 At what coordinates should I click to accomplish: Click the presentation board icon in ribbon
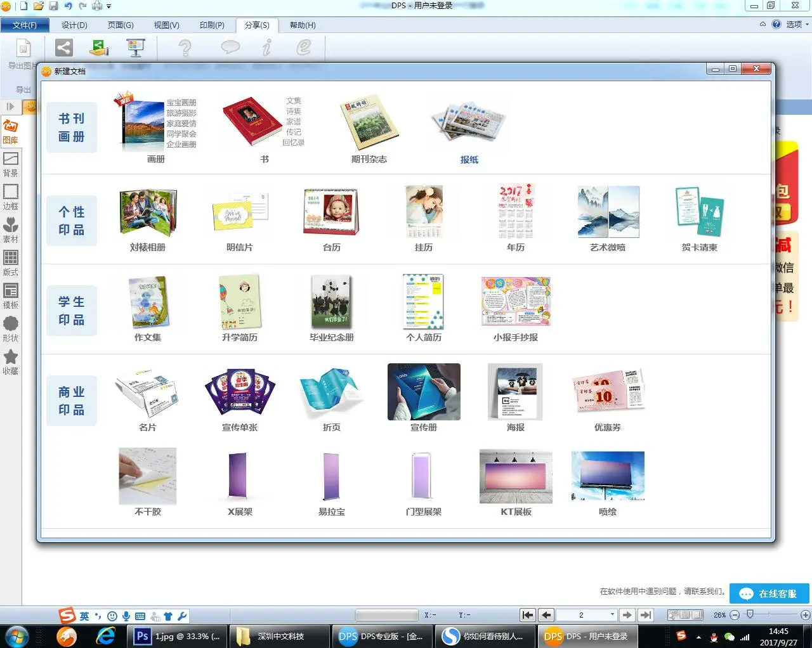coord(135,48)
